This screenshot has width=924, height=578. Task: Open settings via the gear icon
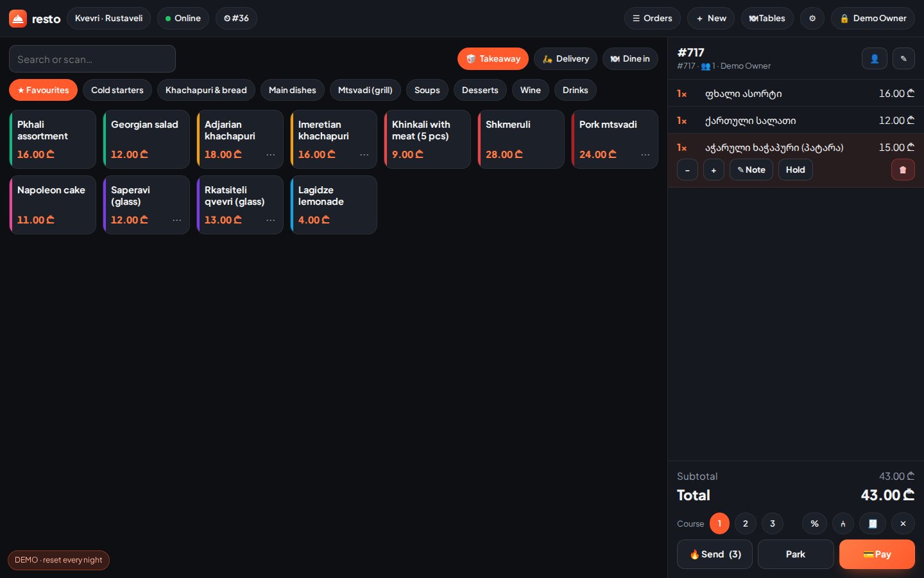812,18
